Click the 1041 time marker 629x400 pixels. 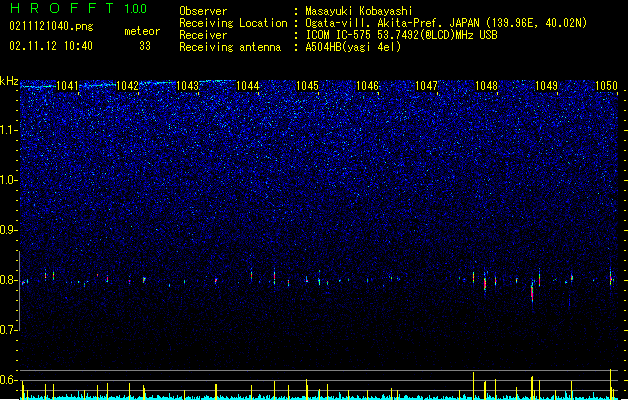coord(67,86)
